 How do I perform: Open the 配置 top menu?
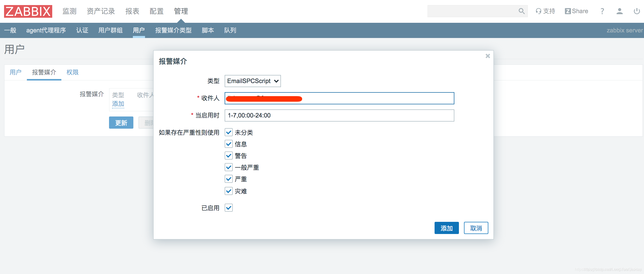157,11
